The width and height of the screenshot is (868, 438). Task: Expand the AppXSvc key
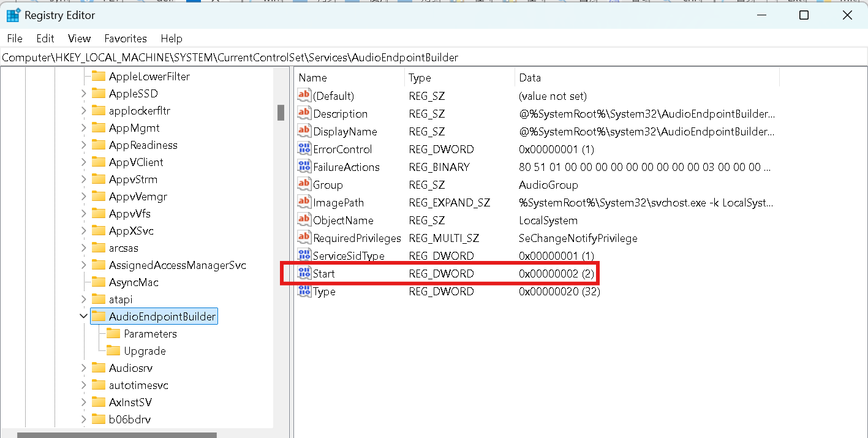pos(84,231)
